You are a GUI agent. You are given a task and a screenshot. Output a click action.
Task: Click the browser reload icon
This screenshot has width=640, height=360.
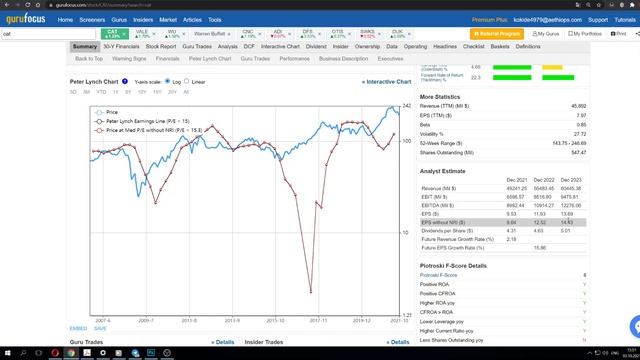tap(27, 5)
